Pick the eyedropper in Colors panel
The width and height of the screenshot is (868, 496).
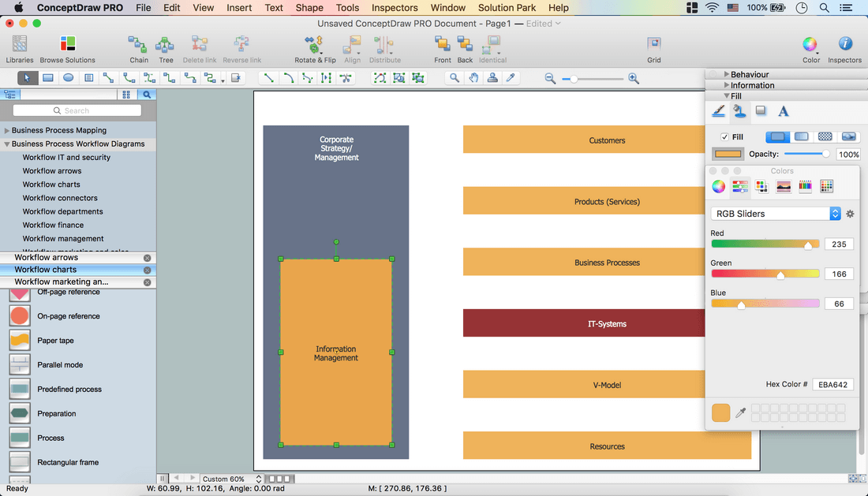pyautogui.click(x=740, y=413)
